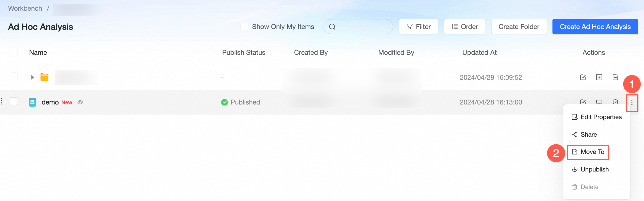Check the select-all checkbox in header
The image size is (644, 201).
[14, 52]
